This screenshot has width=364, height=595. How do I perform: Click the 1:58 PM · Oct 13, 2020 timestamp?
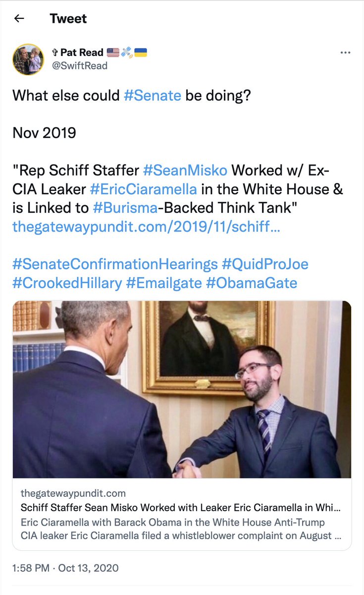[x=66, y=568]
